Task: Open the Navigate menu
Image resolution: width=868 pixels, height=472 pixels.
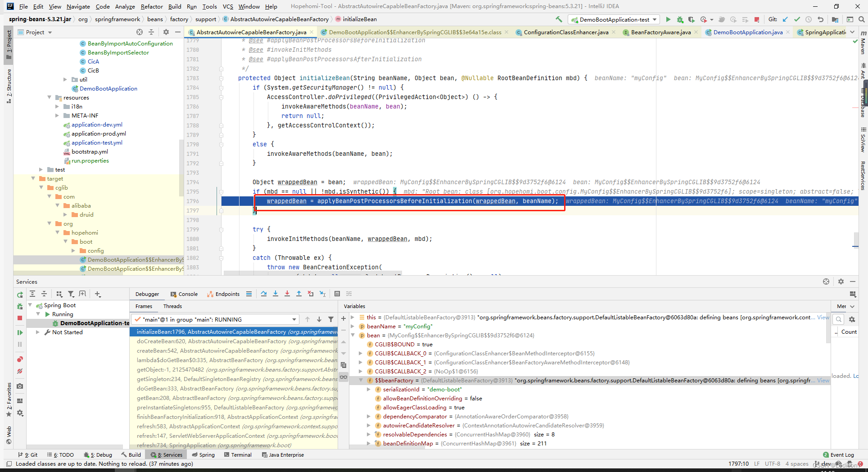Action: (78, 6)
